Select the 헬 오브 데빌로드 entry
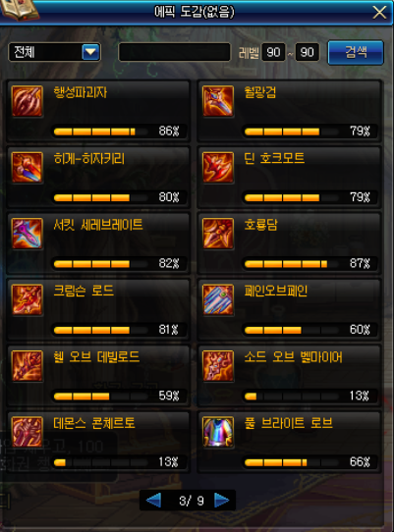The height and width of the screenshot is (532, 394). tap(98, 376)
